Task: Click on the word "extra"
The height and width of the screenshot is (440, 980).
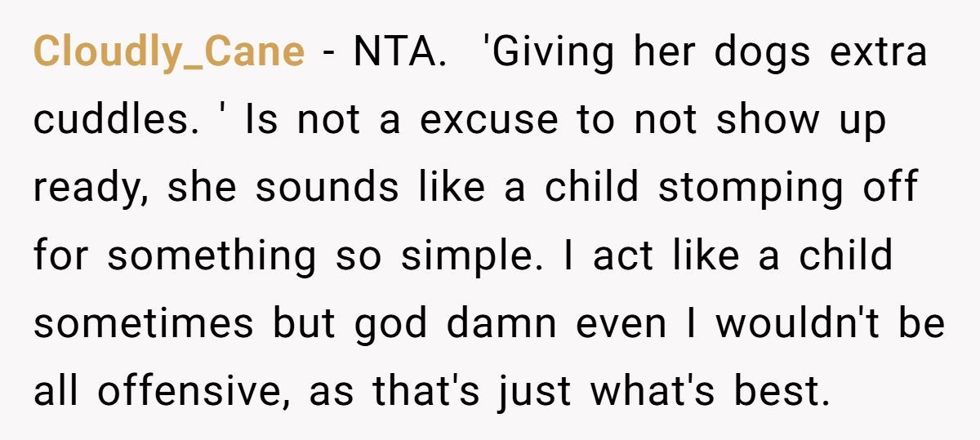Action: click(878, 52)
